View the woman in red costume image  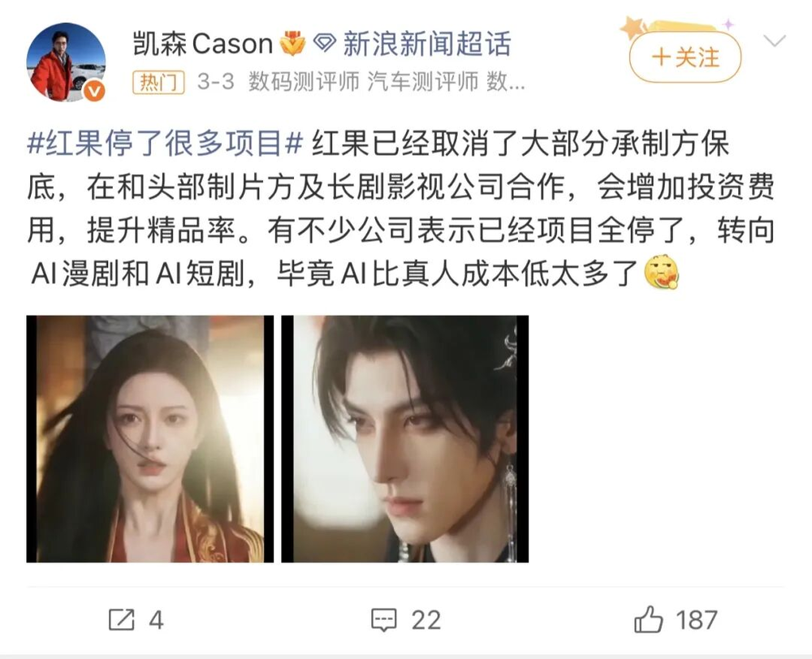click(x=150, y=439)
